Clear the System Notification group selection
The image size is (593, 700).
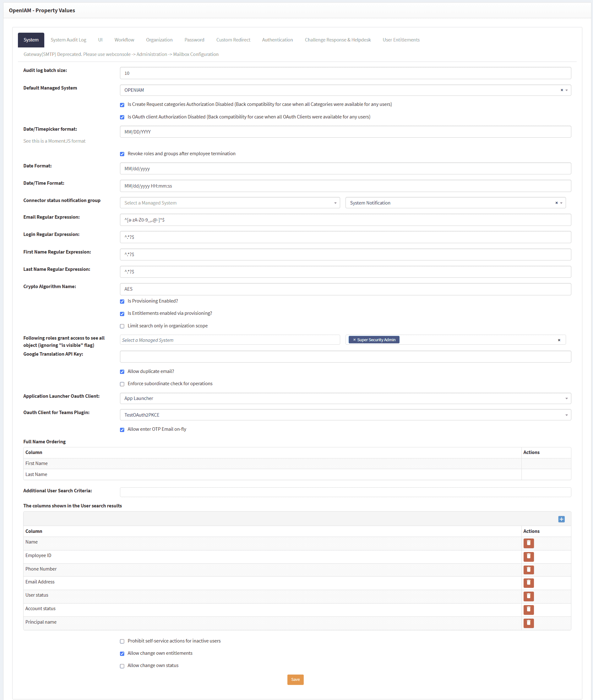pos(556,203)
